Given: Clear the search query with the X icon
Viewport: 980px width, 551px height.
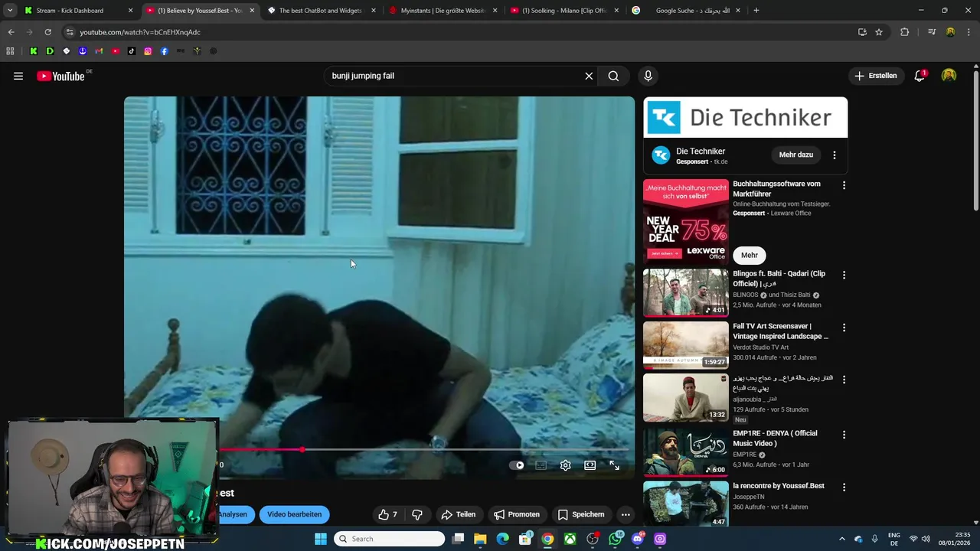Looking at the screenshot, I should tap(589, 76).
